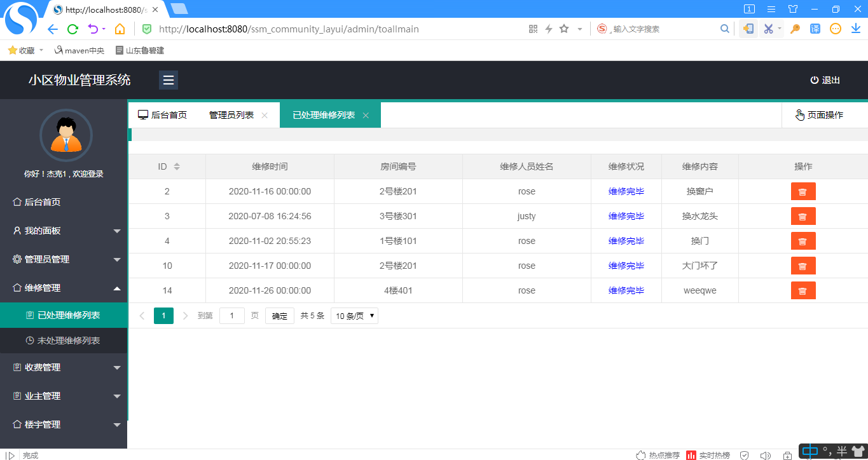The height and width of the screenshot is (460, 868).
Task: Close the 管理员列表 tab
Action: [265, 116]
